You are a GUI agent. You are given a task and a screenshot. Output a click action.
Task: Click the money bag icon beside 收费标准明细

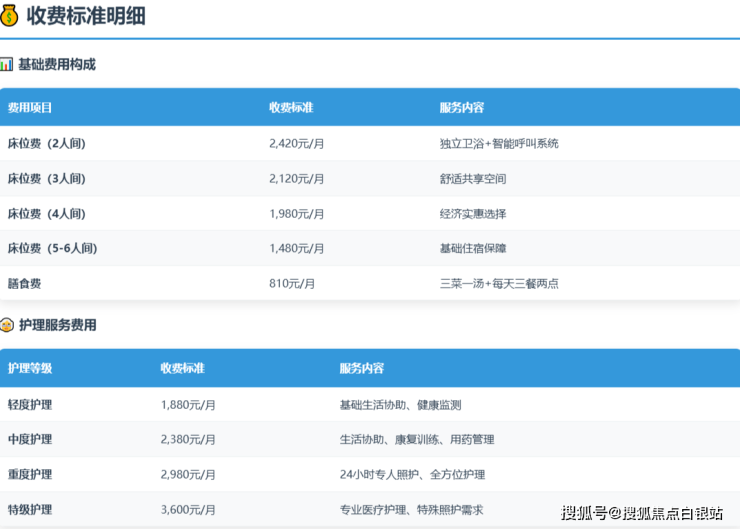[x=10, y=16]
